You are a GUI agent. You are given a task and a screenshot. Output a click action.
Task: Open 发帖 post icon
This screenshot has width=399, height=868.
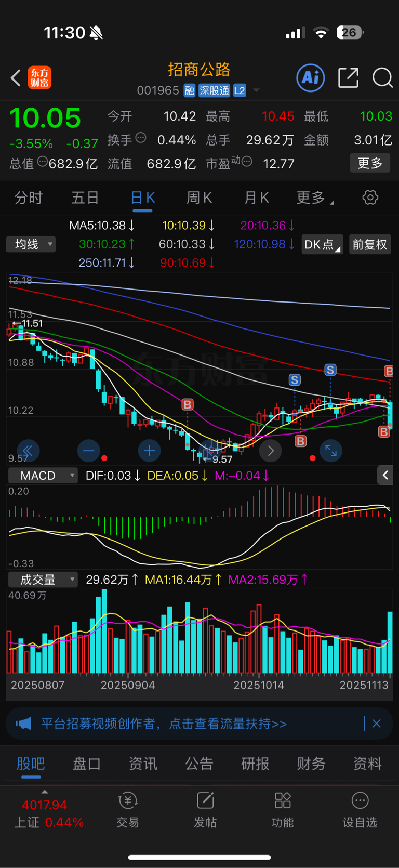pos(205,810)
